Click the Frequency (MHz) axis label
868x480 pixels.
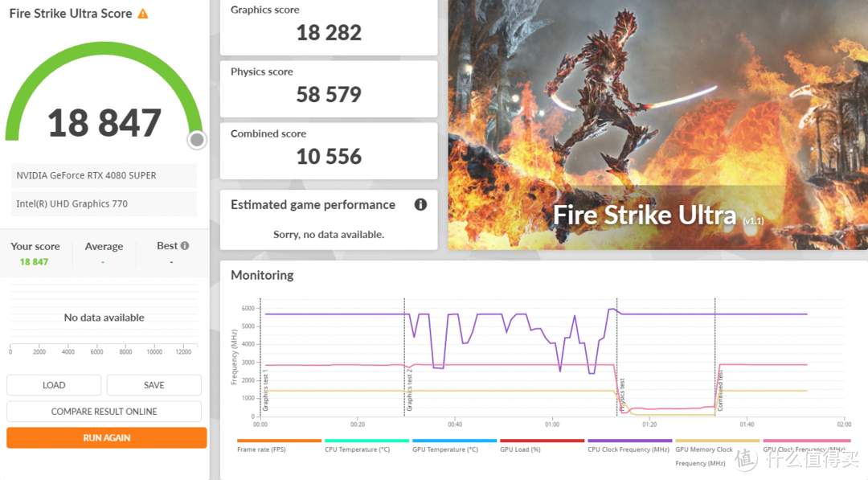[234, 357]
